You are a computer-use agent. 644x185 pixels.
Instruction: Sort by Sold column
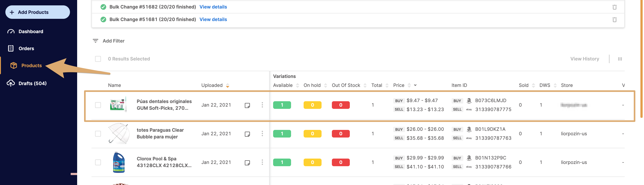[x=533, y=85]
